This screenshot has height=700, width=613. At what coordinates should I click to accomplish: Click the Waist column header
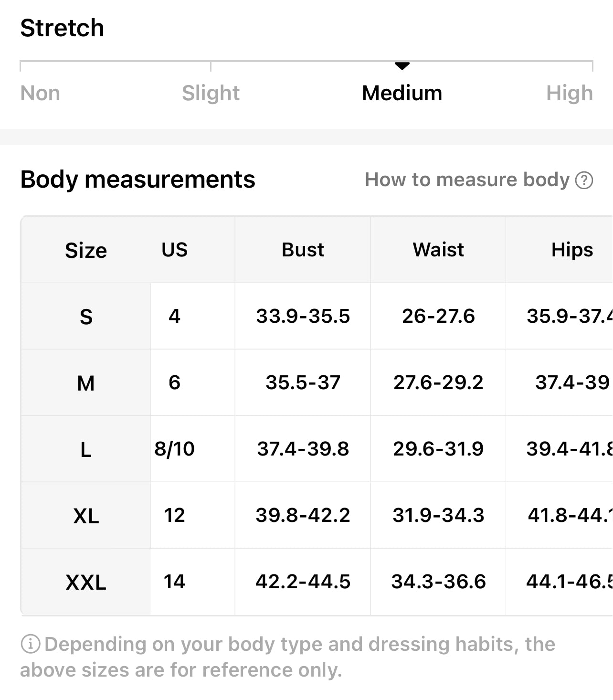click(438, 250)
